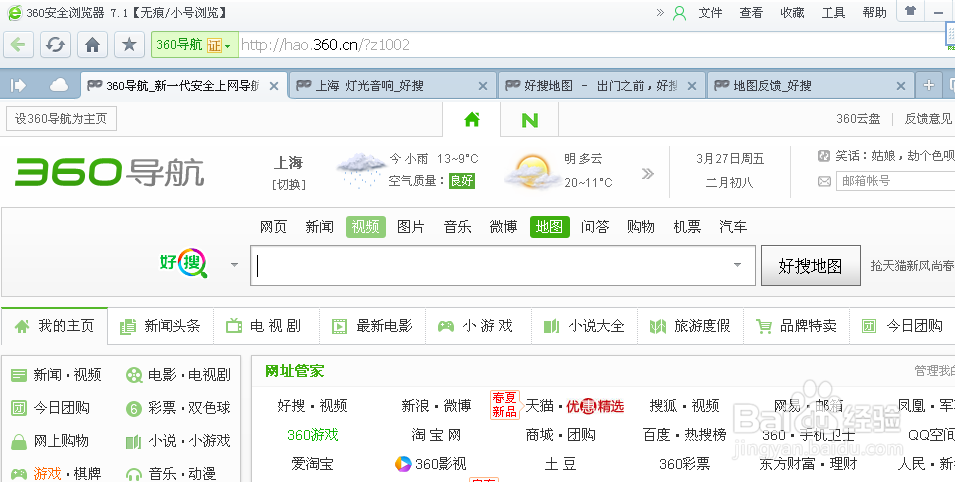The width and height of the screenshot is (955, 482).
Task: Open 新闻头条 navigation tab
Action: [161, 326]
